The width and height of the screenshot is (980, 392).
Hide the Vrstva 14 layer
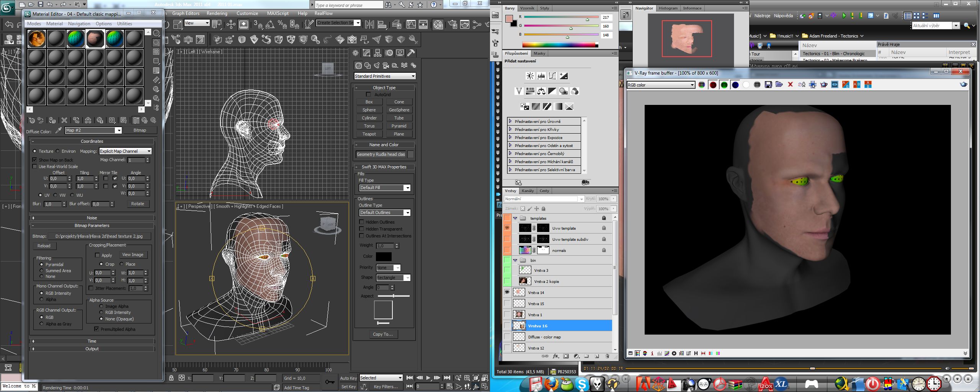click(507, 292)
